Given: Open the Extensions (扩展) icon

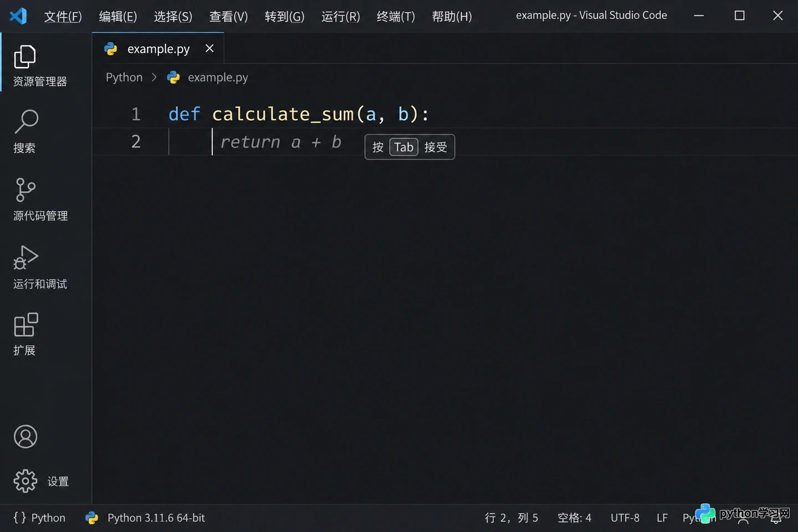Looking at the screenshot, I should click(26, 325).
